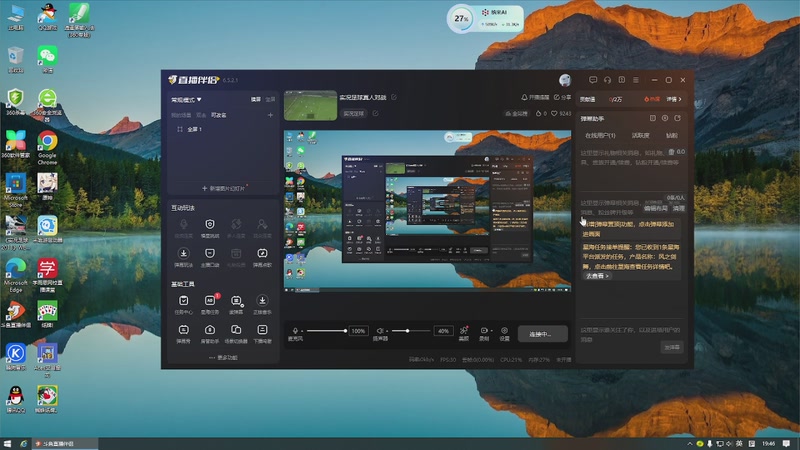Viewport: 800px width, 450px height.
Task: Open the 任务中心 task center tool
Action: pos(184,304)
